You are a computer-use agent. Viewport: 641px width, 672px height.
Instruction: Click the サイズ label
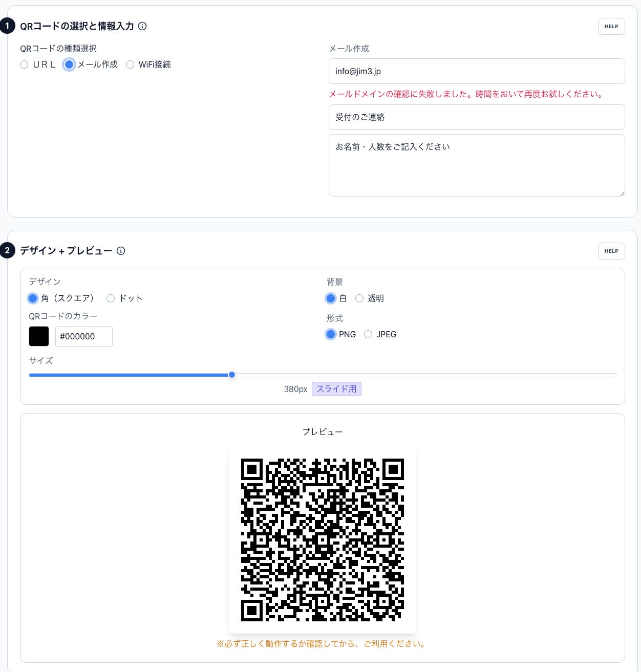pos(41,361)
